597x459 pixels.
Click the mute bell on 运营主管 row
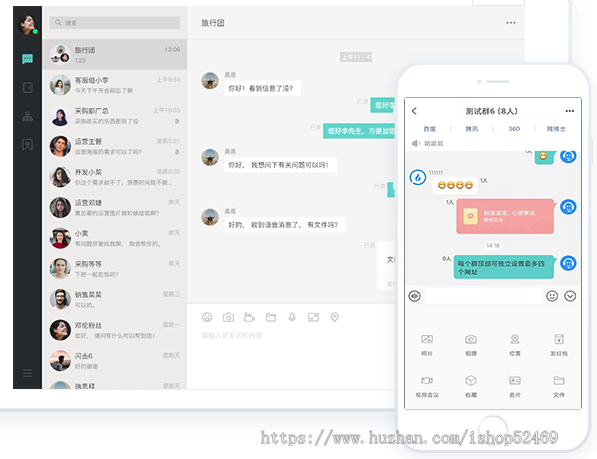pyautogui.click(x=177, y=152)
